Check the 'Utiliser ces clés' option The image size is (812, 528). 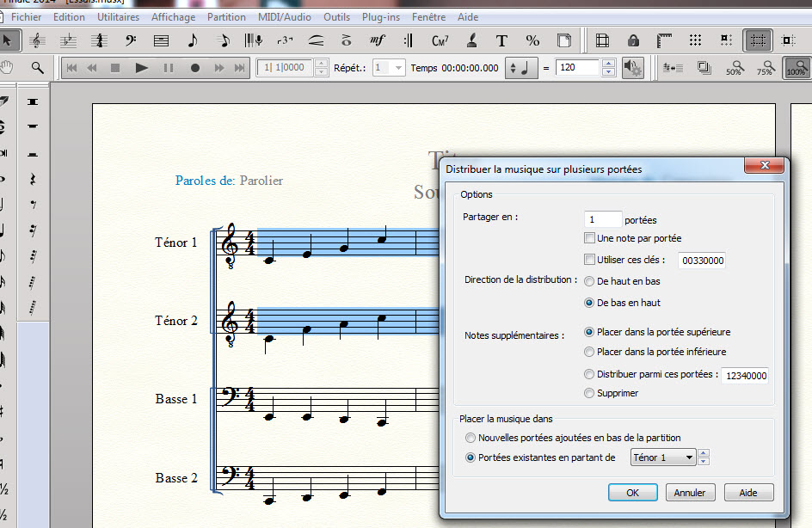coord(589,260)
